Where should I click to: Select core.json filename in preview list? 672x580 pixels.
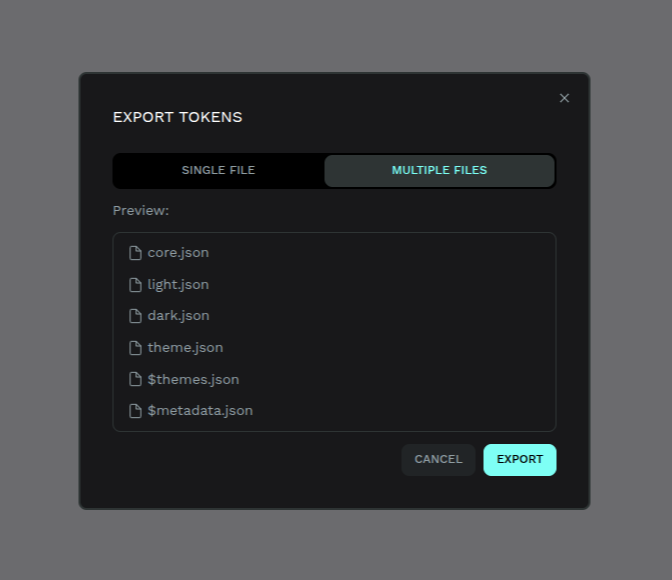pos(178,253)
